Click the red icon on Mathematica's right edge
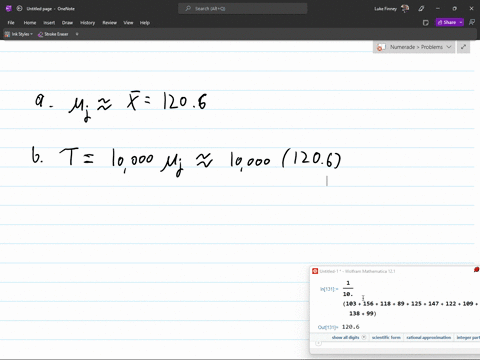The height and width of the screenshot is (360, 480). pyautogui.click(x=476, y=269)
